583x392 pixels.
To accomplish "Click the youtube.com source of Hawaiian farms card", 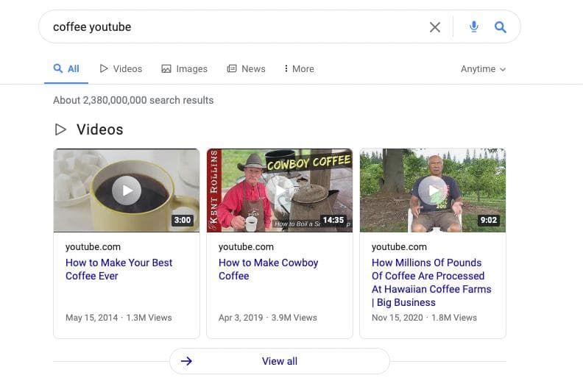I will 399,246.
